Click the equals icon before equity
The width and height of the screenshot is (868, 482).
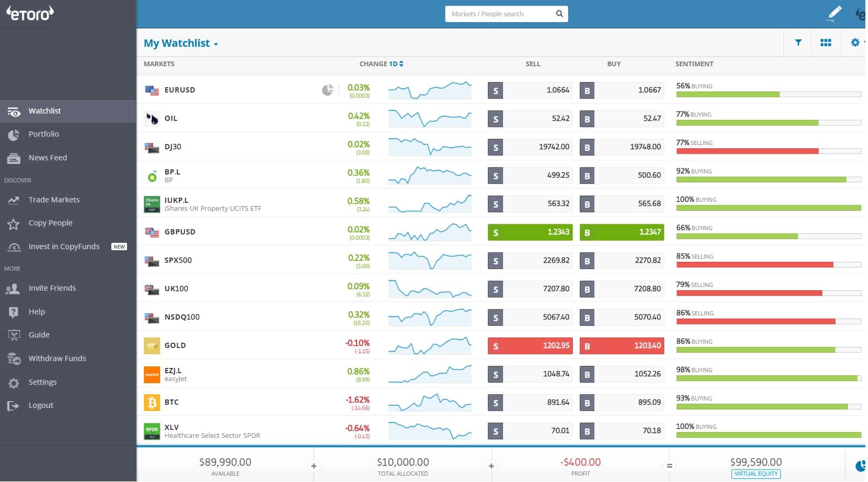point(669,466)
